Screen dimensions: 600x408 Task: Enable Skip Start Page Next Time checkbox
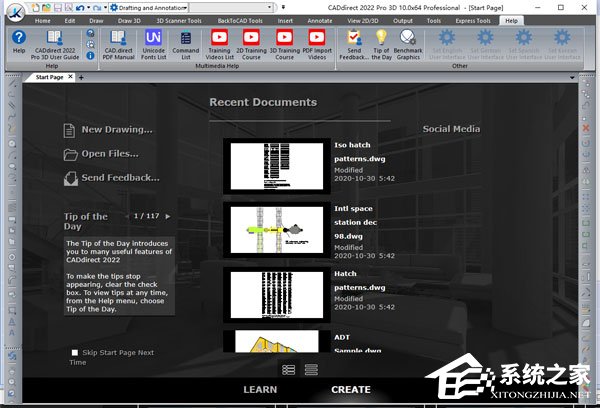click(x=75, y=353)
